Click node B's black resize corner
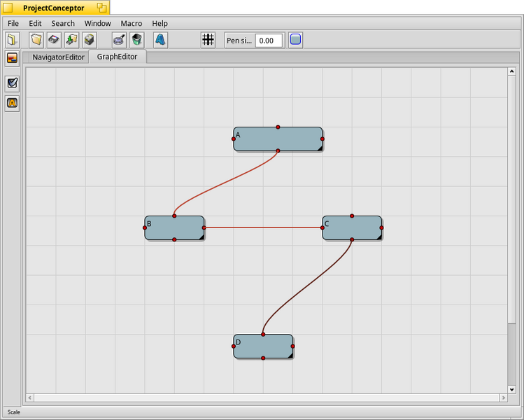Viewport: 524px width, 420px height. [201, 237]
